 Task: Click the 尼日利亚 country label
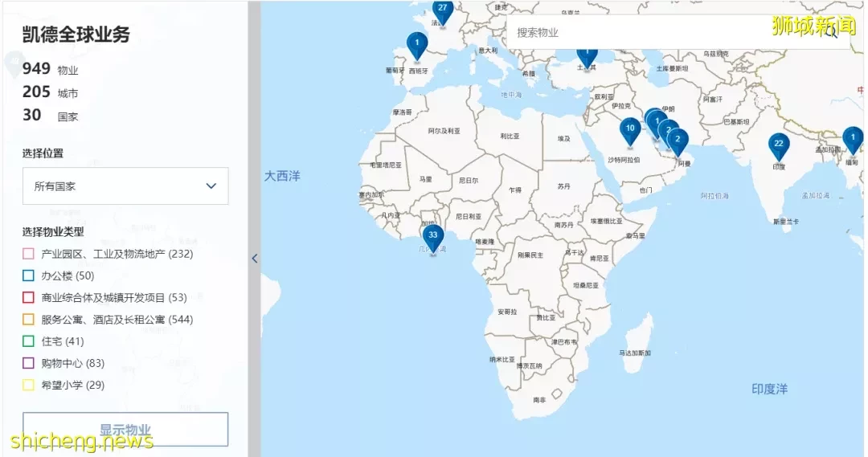[x=469, y=216]
